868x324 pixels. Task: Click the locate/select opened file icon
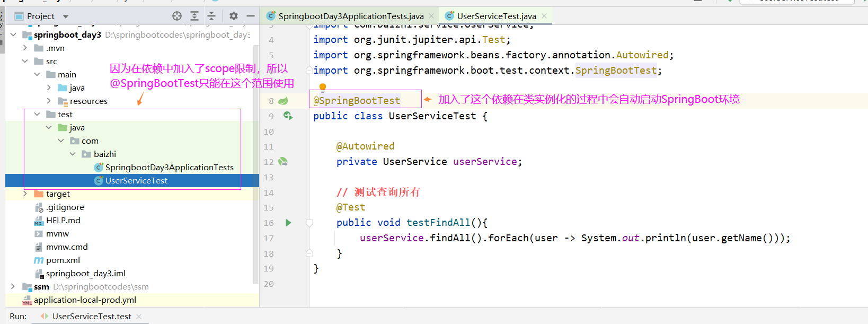[x=177, y=16]
